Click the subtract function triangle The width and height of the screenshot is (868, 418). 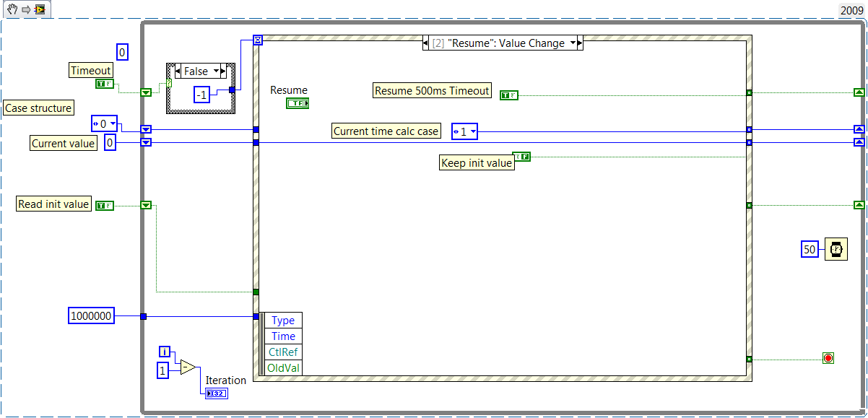click(187, 367)
